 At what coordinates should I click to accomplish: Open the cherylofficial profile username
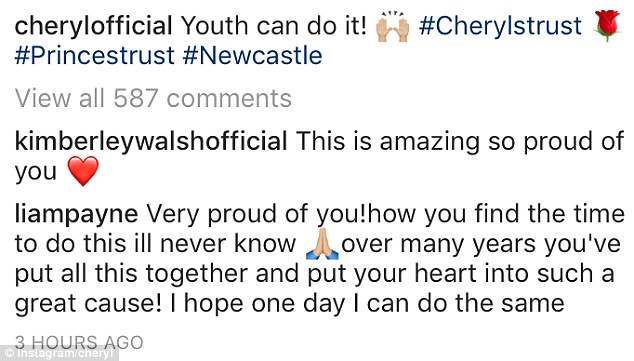point(93,26)
